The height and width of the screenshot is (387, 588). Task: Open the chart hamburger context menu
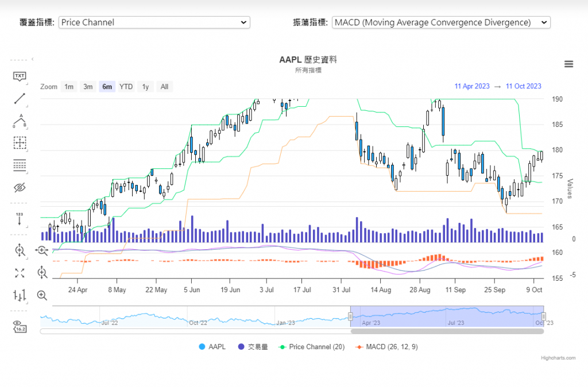(x=568, y=64)
